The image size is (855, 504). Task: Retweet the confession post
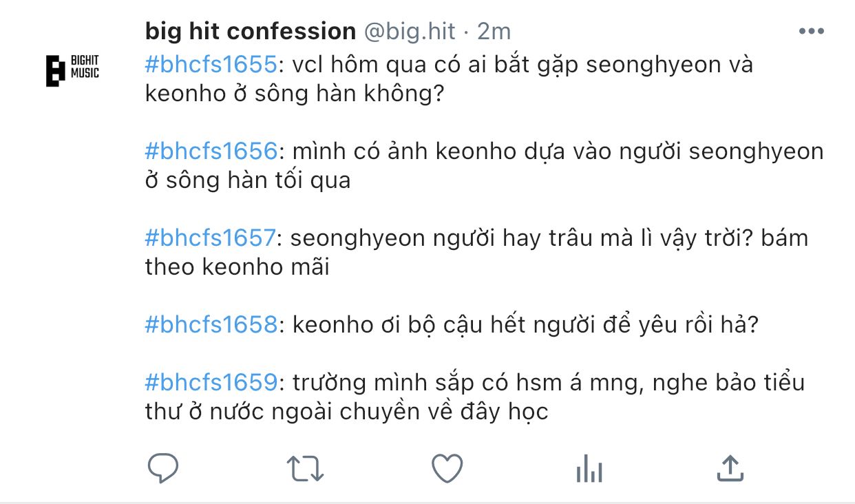(x=304, y=469)
